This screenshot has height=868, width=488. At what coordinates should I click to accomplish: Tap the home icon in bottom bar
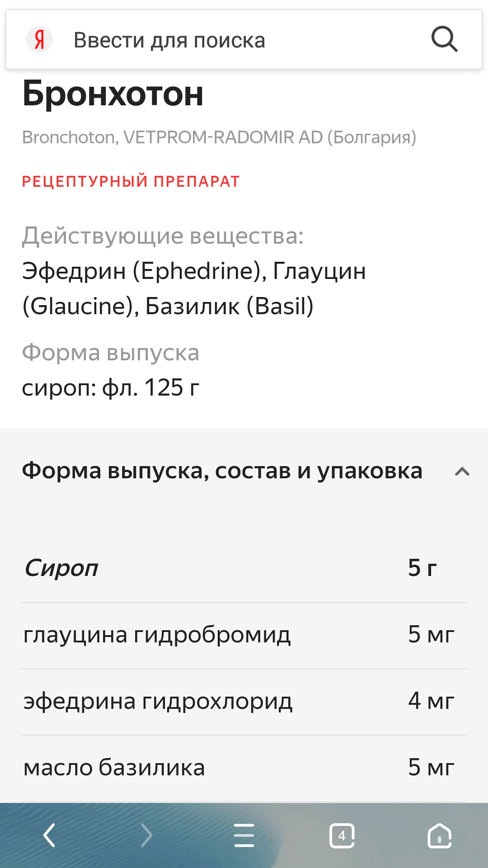pyautogui.click(x=439, y=835)
